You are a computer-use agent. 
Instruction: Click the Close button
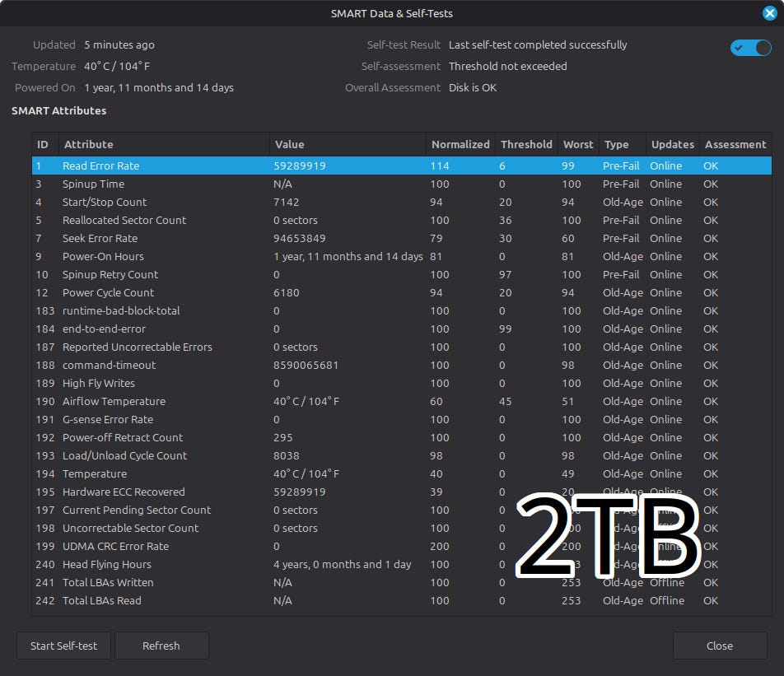click(720, 646)
